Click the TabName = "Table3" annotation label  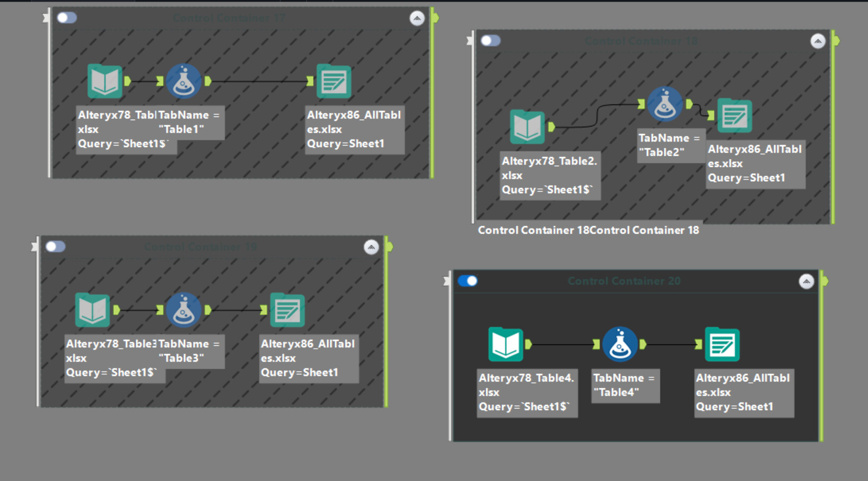pyautogui.click(x=189, y=351)
